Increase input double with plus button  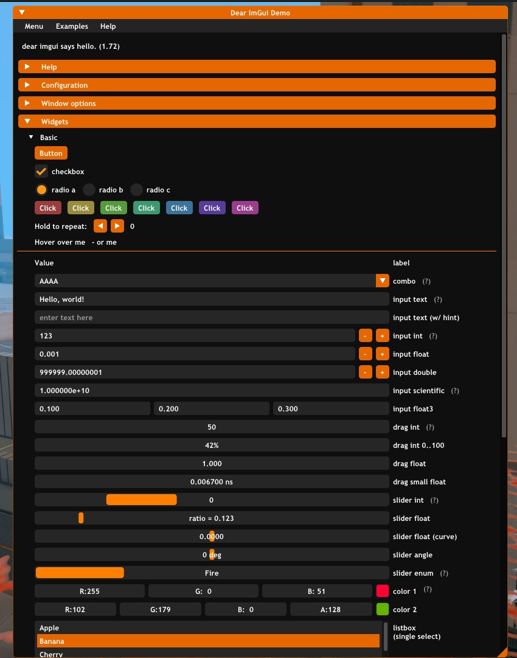[x=382, y=372]
